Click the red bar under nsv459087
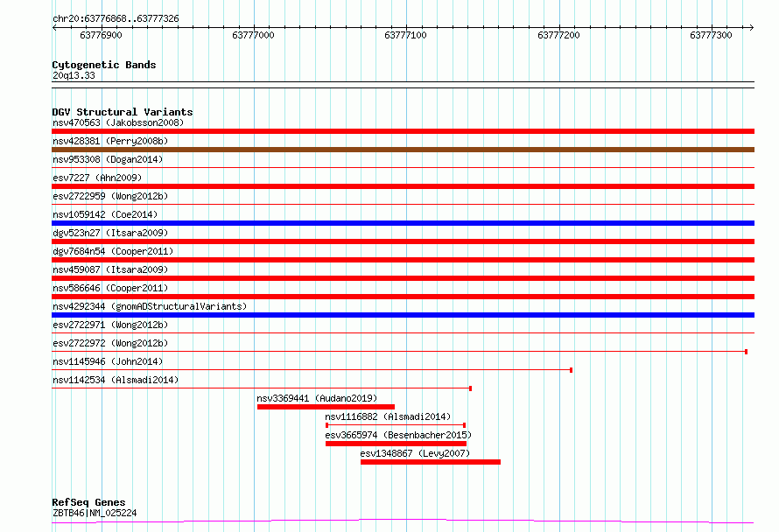The height and width of the screenshot is (532, 779). point(403,278)
